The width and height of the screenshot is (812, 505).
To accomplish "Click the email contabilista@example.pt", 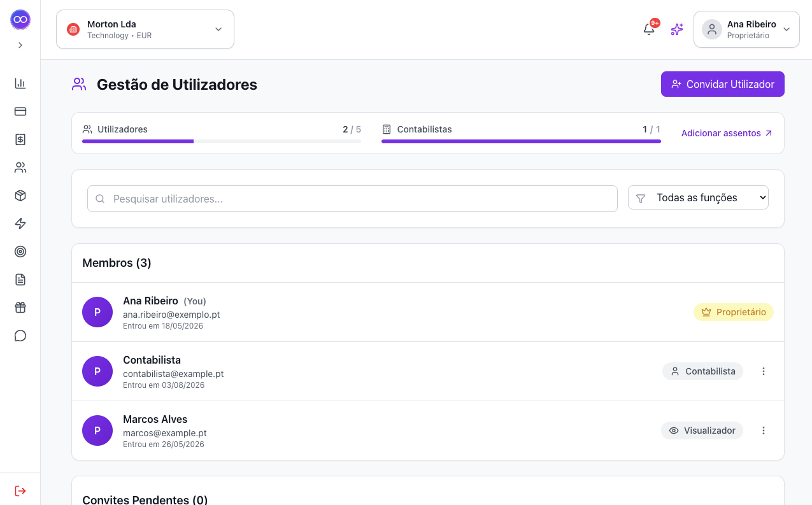I will click(173, 374).
